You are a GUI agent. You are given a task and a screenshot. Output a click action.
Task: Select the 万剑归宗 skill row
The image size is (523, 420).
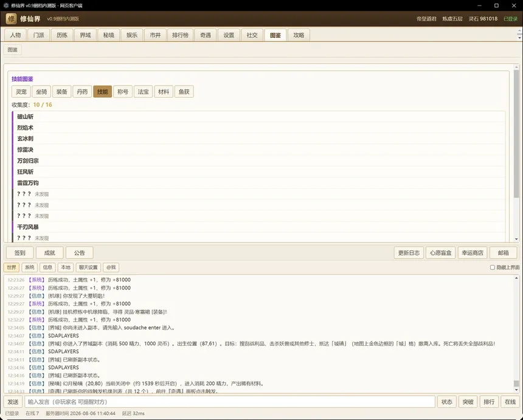[258, 160]
